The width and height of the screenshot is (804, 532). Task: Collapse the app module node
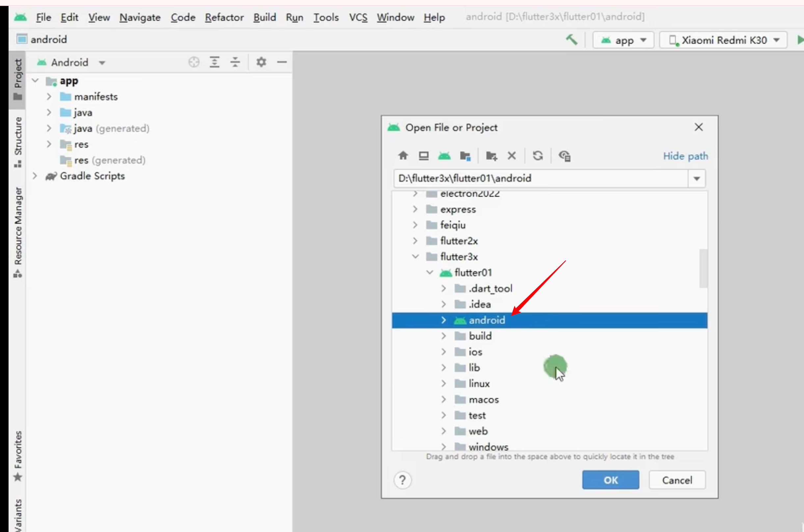coord(35,81)
